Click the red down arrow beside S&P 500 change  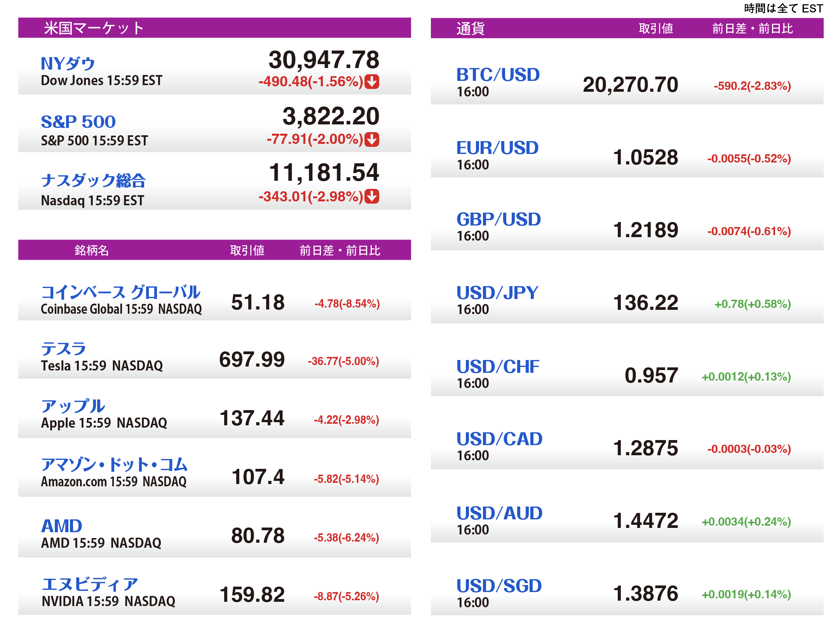372,139
